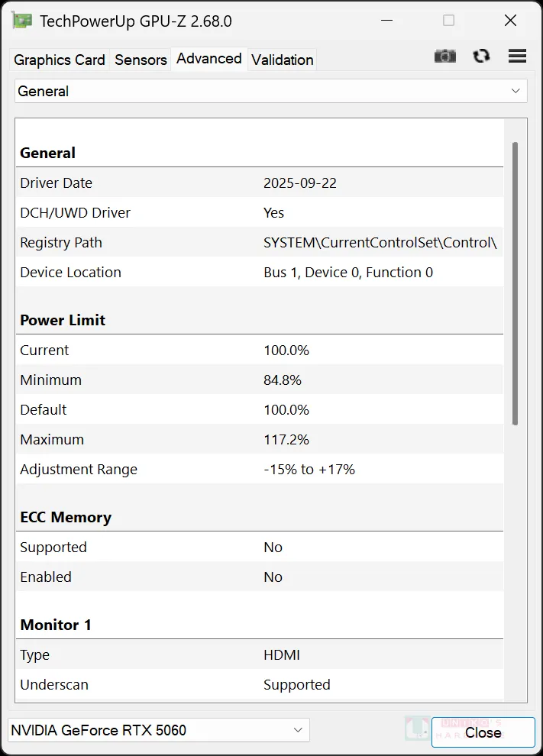Click the screenshot camera icon

[445, 57]
